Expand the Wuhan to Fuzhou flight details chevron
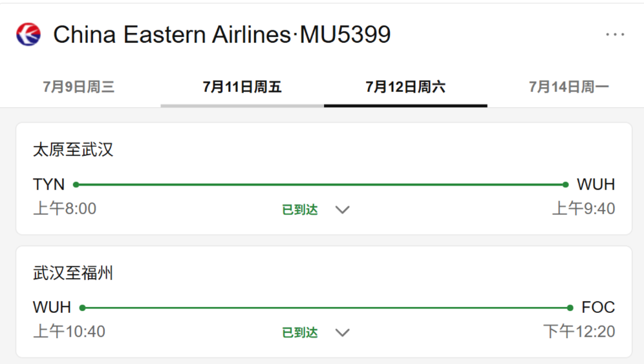The height and width of the screenshot is (364, 644). click(x=342, y=332)
